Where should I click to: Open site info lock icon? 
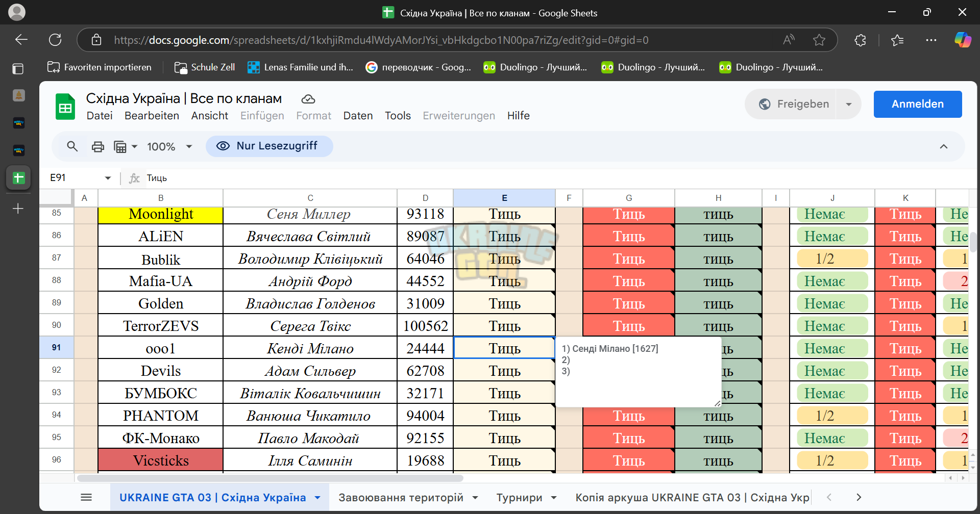[x=96, y=40]
